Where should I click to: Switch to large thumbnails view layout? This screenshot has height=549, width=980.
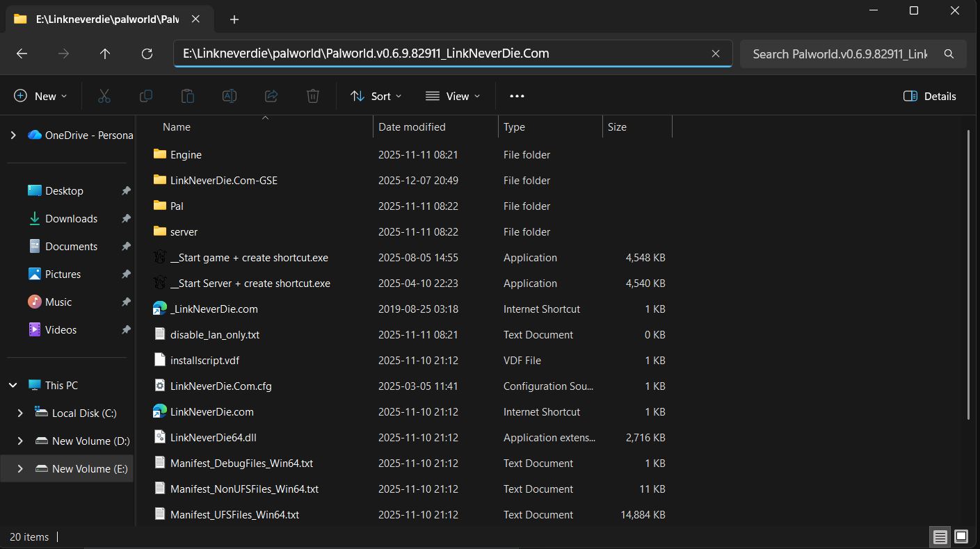tap(961, 536)
